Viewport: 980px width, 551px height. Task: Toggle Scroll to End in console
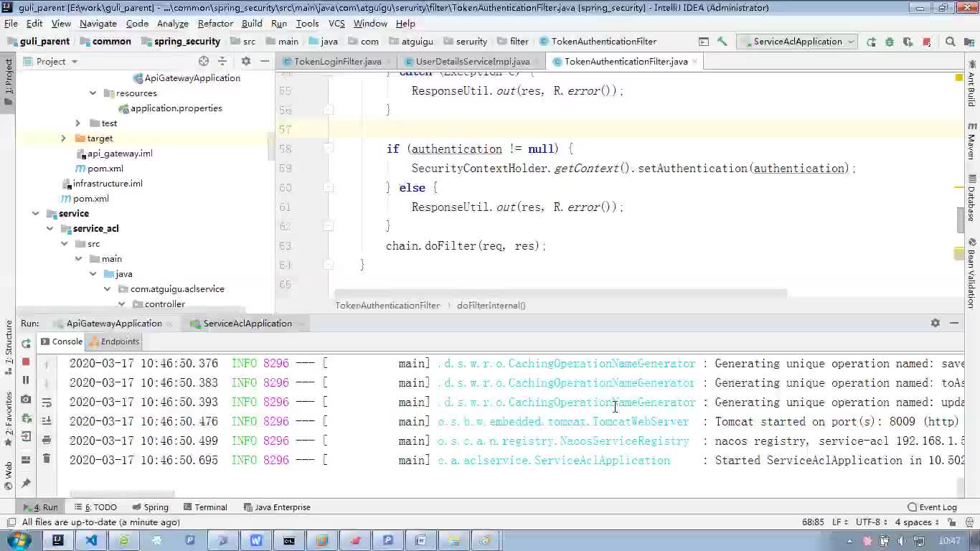click(x=47, y=421)
